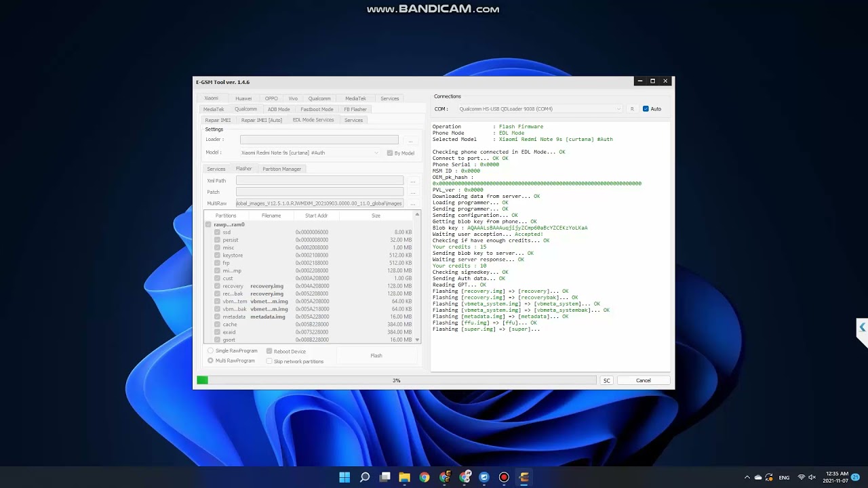Toggle the ssd partition checkbox
The width and height of the screenshot is (868, 488).
pos(217,232)
